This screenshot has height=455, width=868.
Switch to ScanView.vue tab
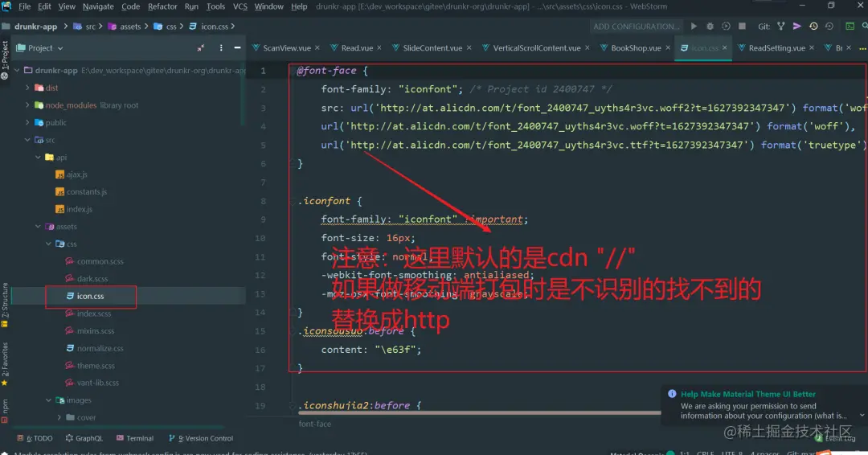(x=286, y=48)
